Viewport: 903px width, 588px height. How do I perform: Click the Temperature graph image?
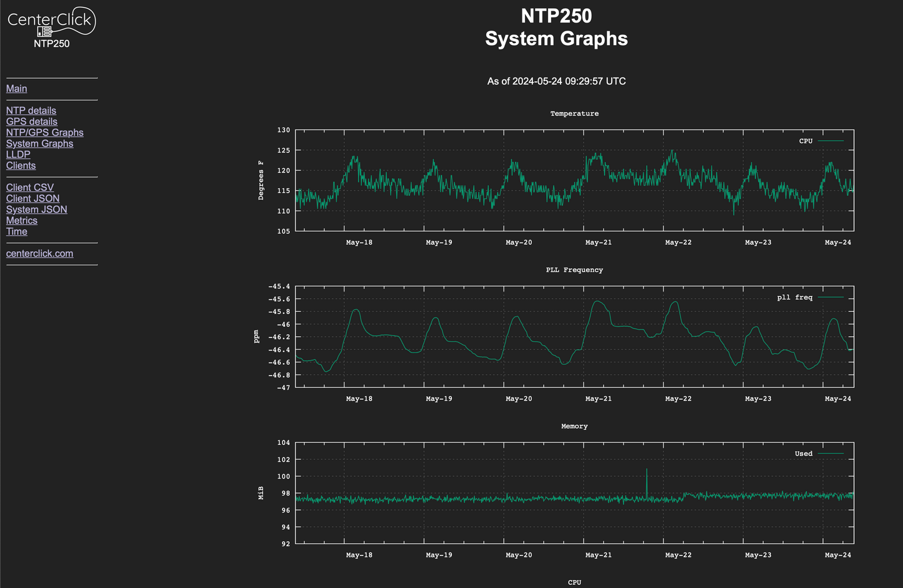tap(574, 180)
